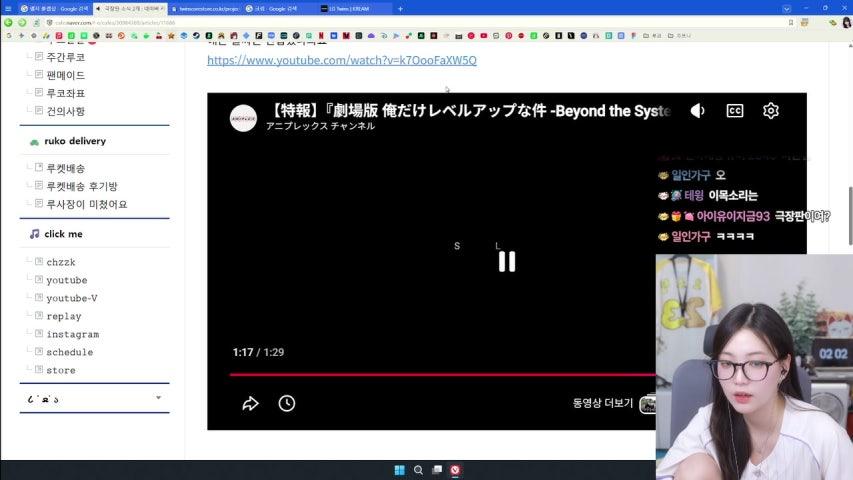This screenshot has width=853, height=480.
Task: Switch to the first Google 검색 tab
Action: coord(54,8)
